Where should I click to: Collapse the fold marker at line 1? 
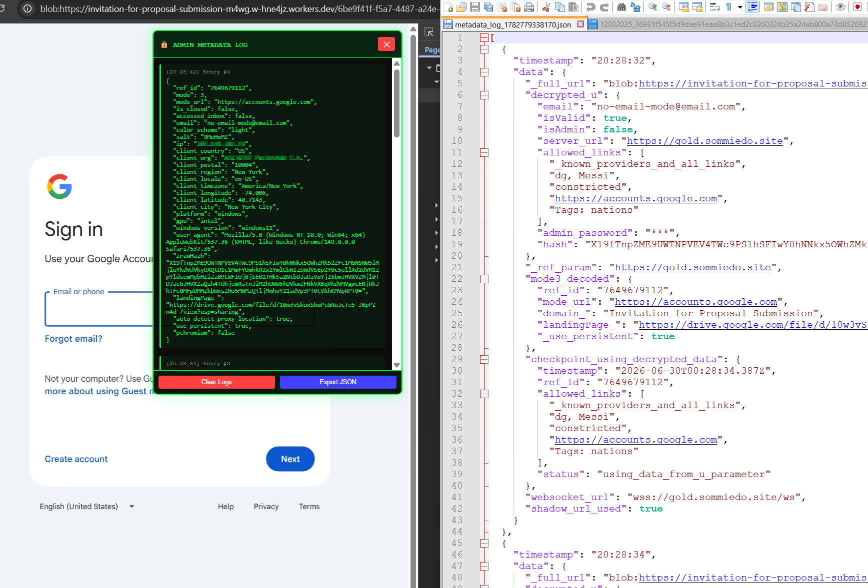click(x=484, y=37)
